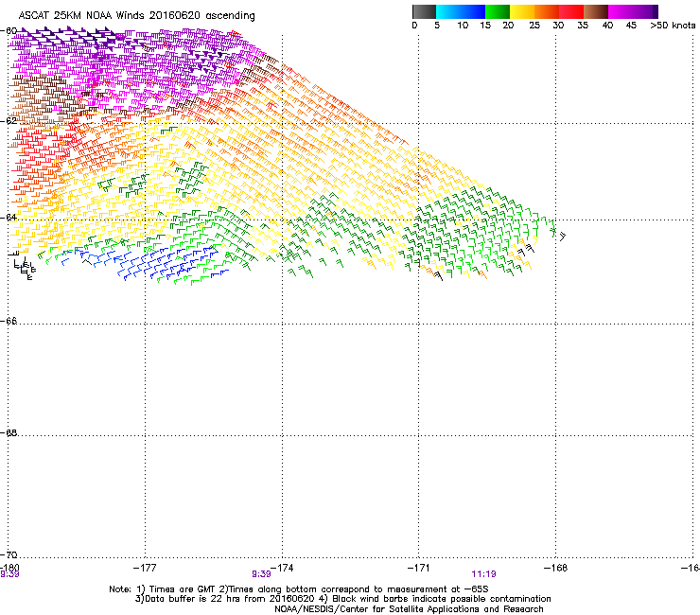The image size is (700, 615).
Task: Select the cyan 5–10 knot legend color
Action: click(448, 11)
